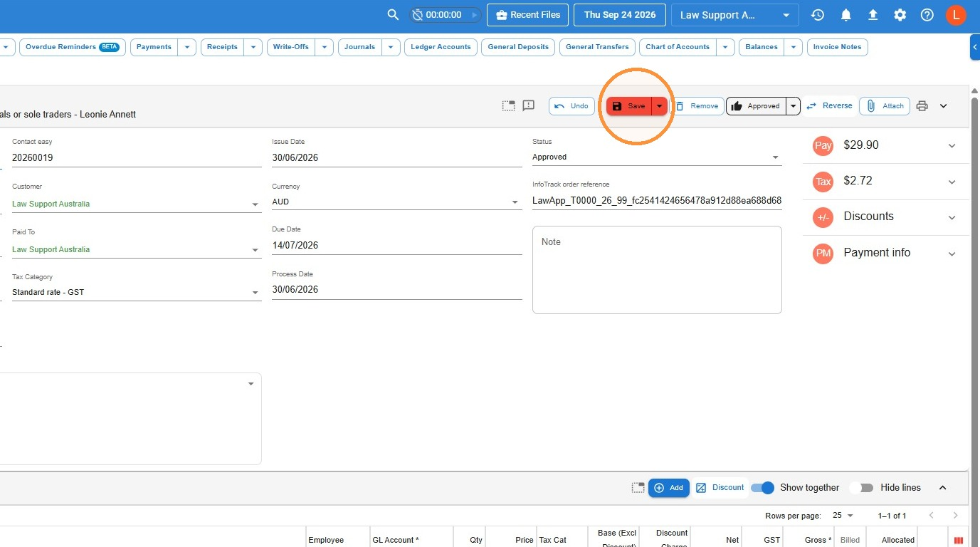This screenshot has width=980, height=547.
Task: Click the print icon
Action: 922,106
